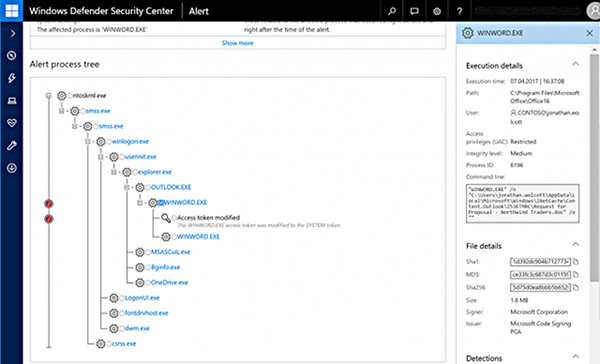This screenshot has width=600, height=364.
Task: Click the Show more link
Action: 238,43
